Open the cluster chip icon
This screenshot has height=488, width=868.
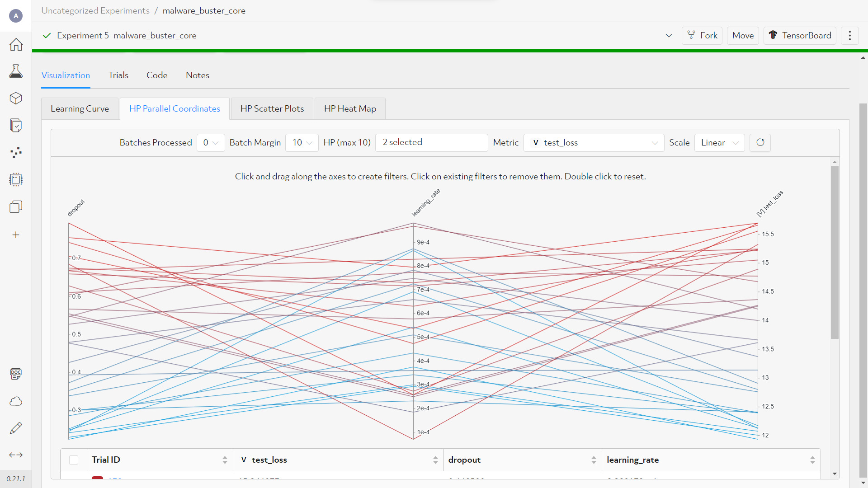16,179
